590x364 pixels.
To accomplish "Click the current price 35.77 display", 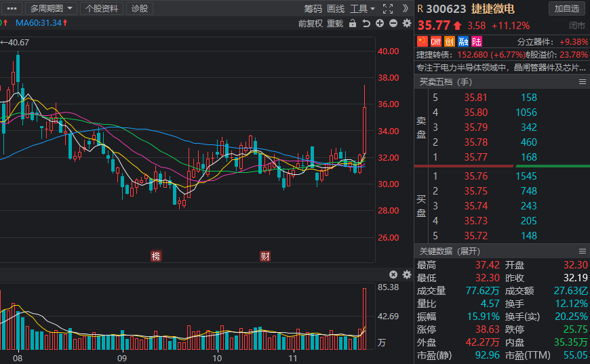I will click(434, 26).
